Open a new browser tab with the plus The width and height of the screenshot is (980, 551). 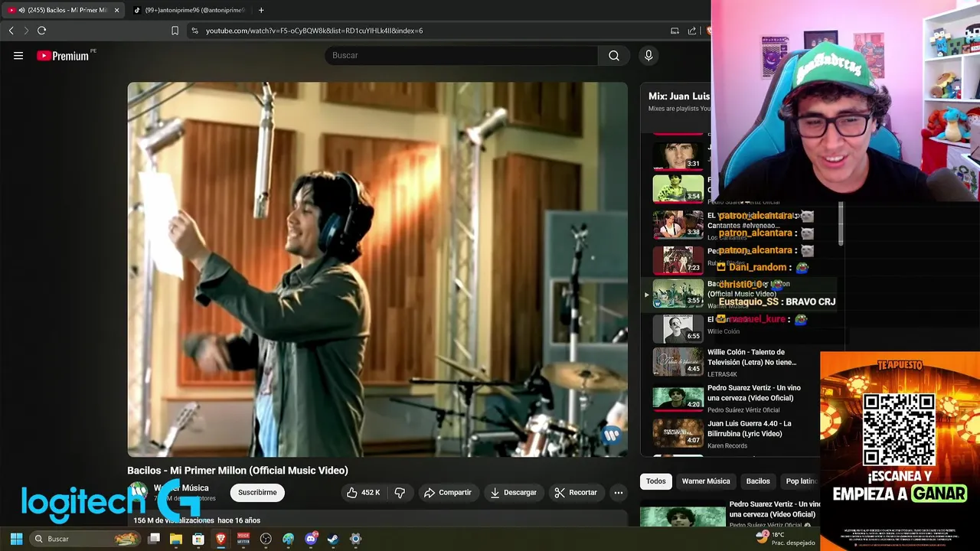261,10
